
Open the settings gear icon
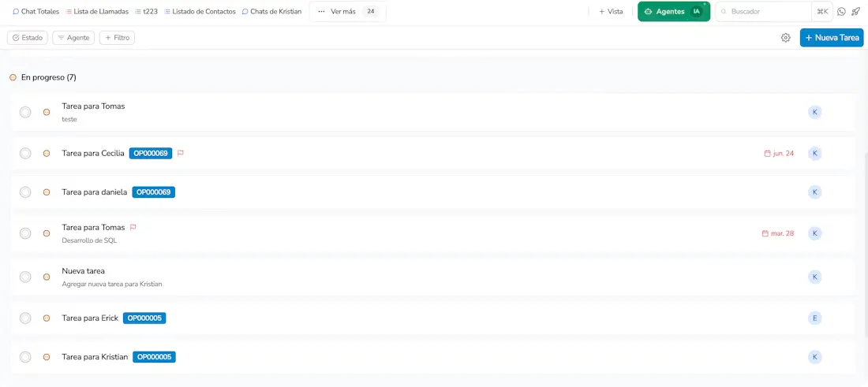click(785, 38)
